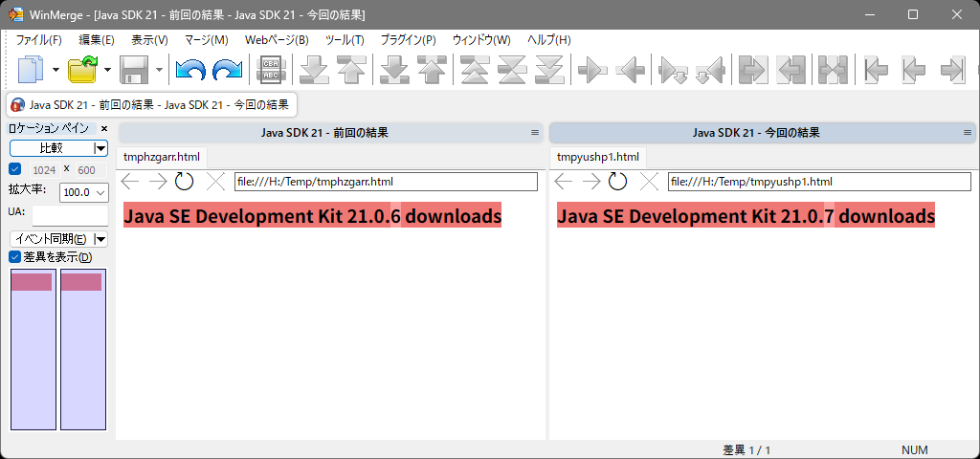Select the tmpyushp1.html tab
The width and height of the screenshot is (980, 459).
coord(598,157)
